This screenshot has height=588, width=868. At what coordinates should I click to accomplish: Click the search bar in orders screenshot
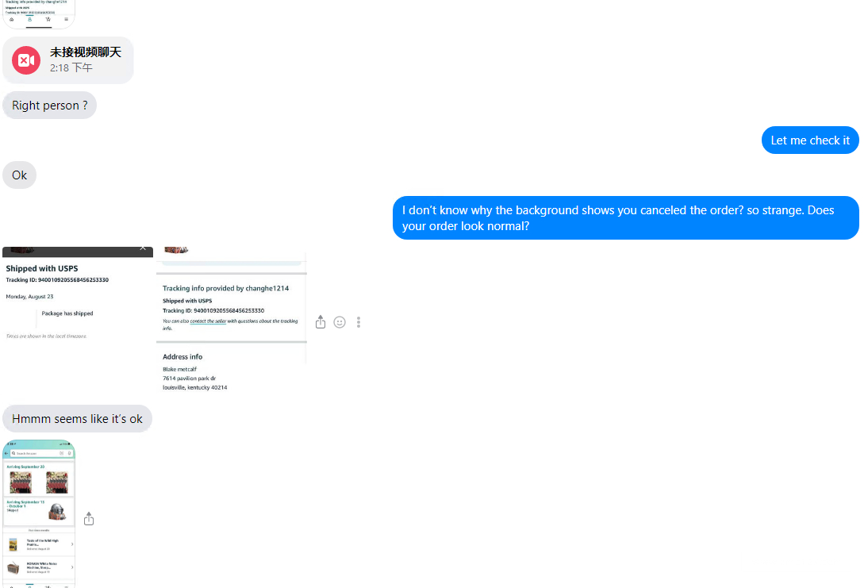(x=39, y=453)
